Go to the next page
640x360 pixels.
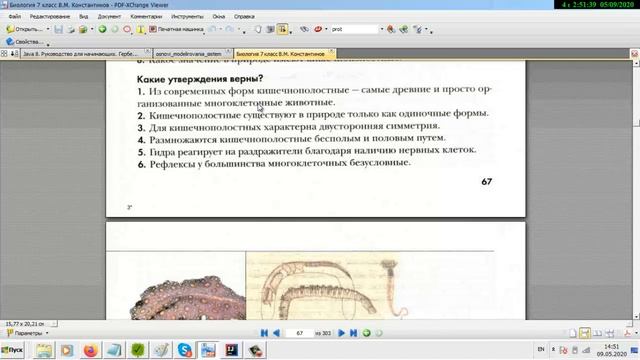341,333
